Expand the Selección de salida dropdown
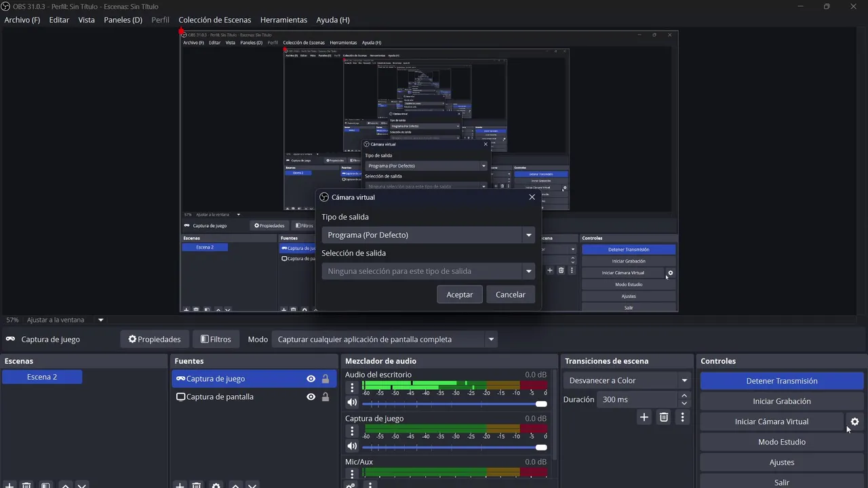This screenshot has height=488, width=868. (528, 271)
